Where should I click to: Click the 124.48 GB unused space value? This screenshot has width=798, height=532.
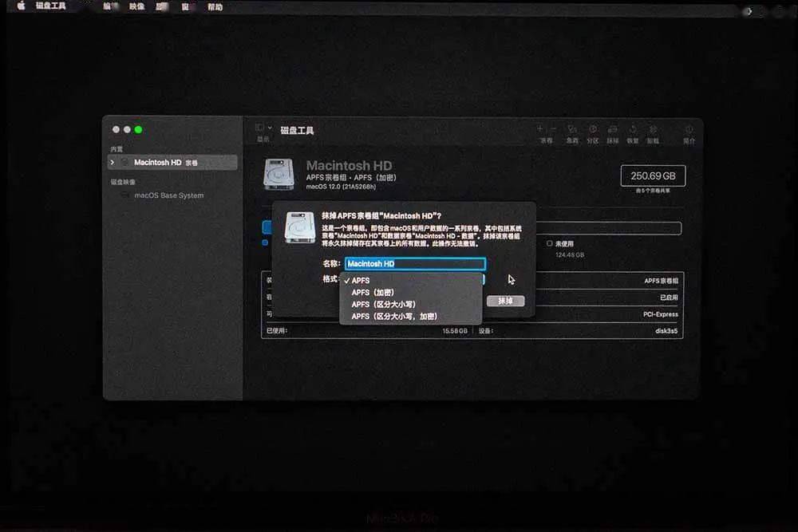[x=570, y=254]
